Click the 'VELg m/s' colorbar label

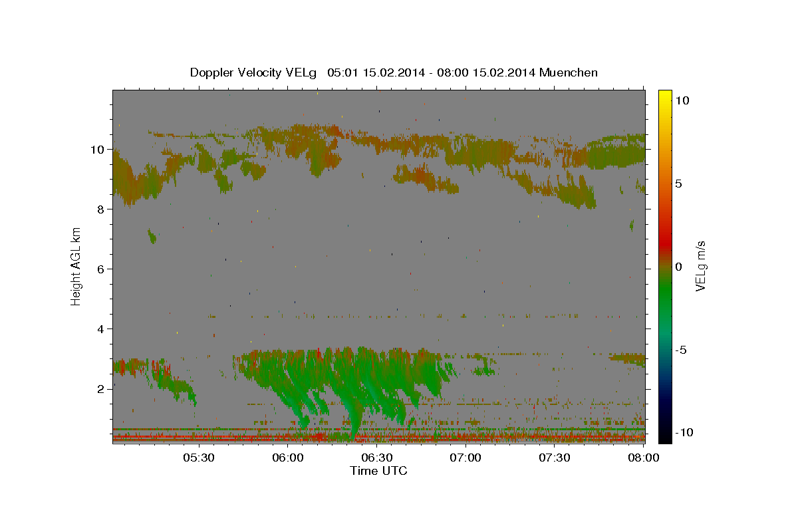700,266
